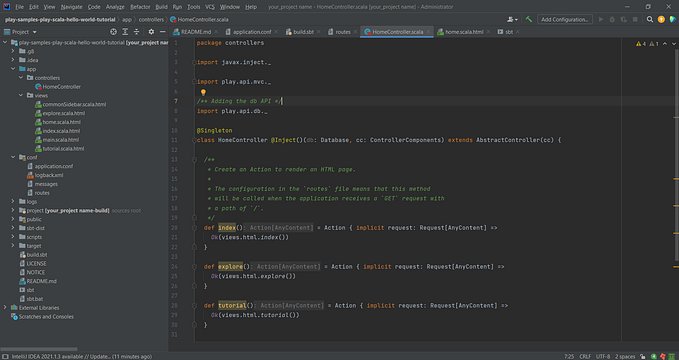Hide the Project panel with the minus icon
The height and width of the screenshot is (360, 679).
tap(162, 32)
